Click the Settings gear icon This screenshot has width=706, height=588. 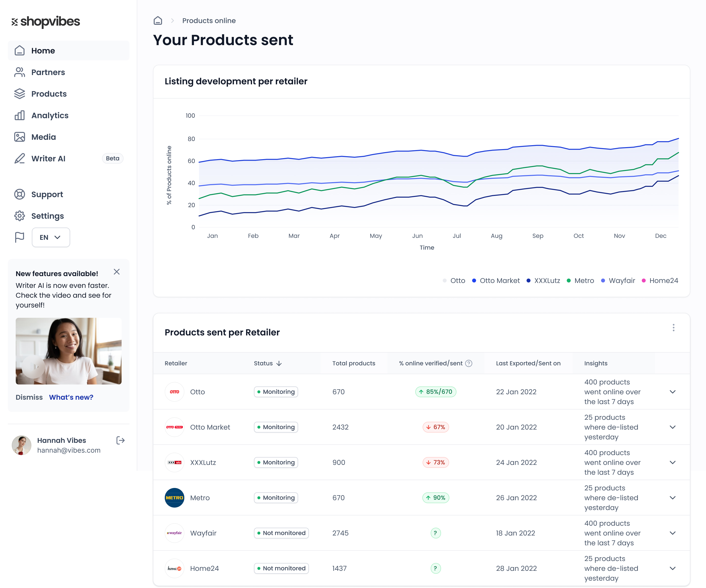coord(20,216)
